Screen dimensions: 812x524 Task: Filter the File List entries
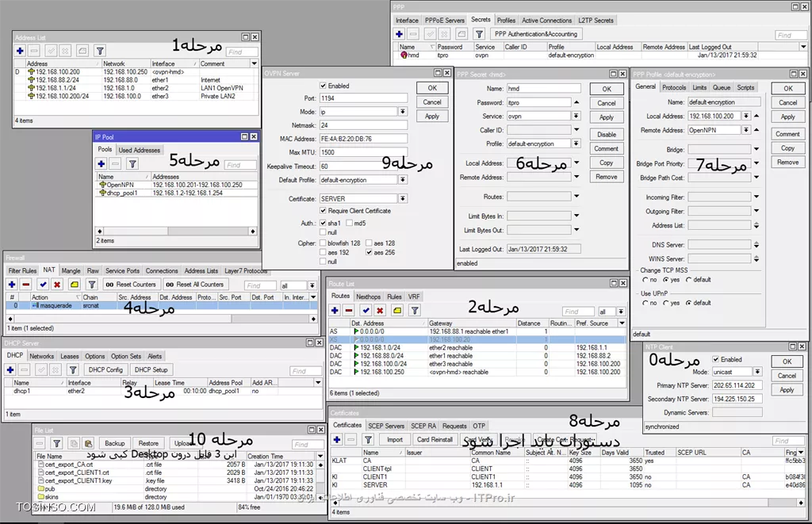(57, 443)
